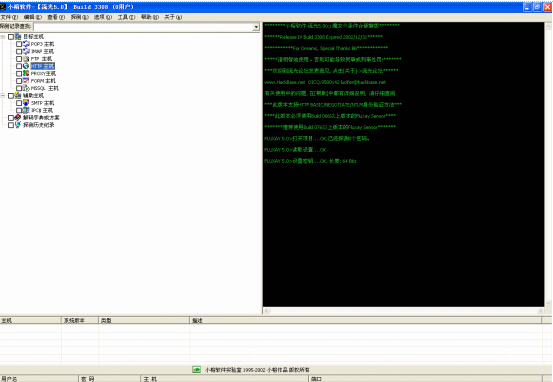
Task: Click the green icon in bottom status bar
Action: (x=196, y=369)
